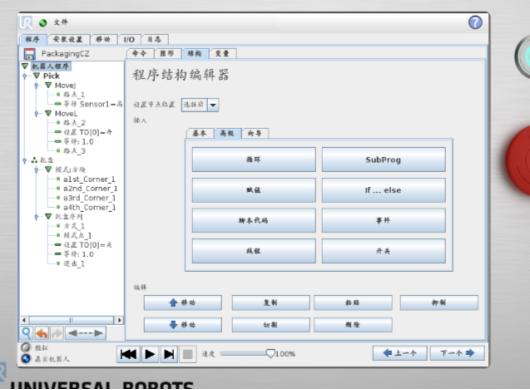Click the UR logo in the title bar
Image resolution: width=530 pixels, height=390 pixels.
(26, 23)
